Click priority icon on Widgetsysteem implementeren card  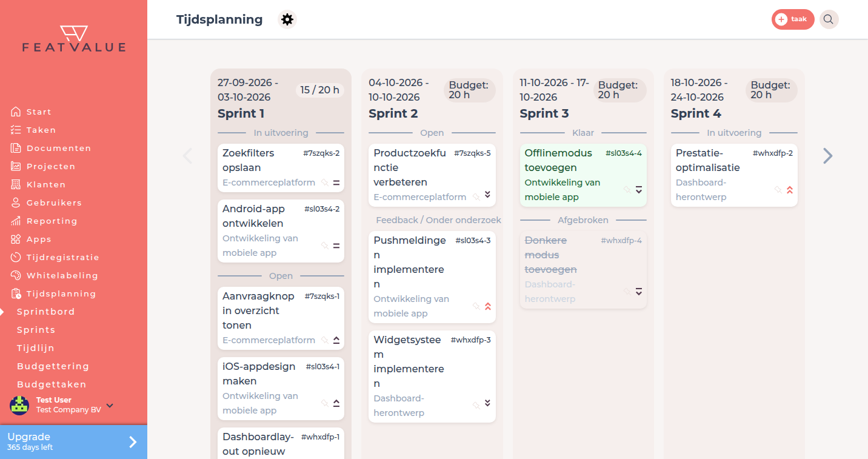(x=487, y=403)
